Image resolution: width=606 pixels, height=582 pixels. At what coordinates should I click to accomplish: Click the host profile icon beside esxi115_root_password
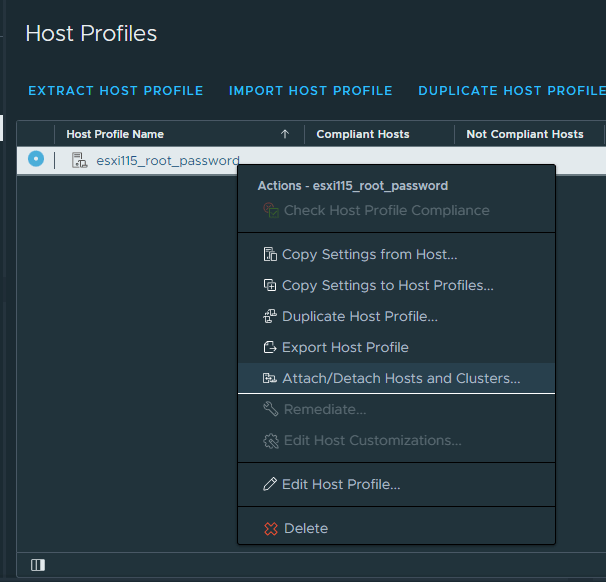click(79, 160)
